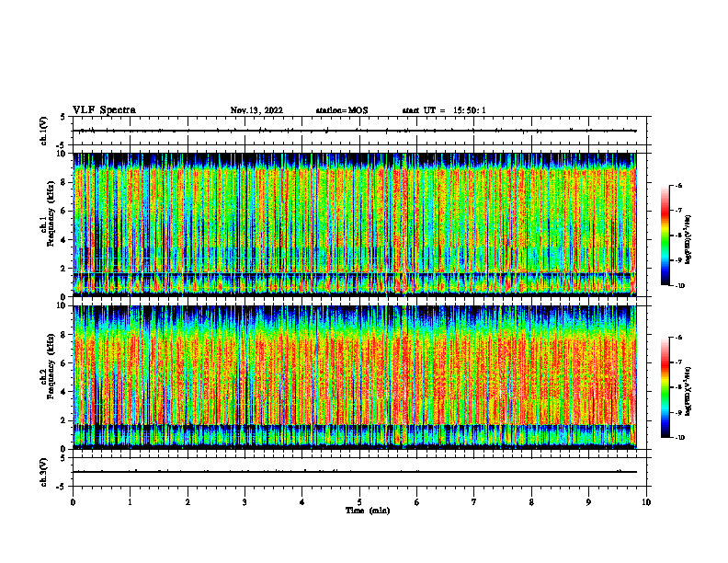
Task: Click ch.1 colorbar tick "-8"
Action: click(678, 236)
